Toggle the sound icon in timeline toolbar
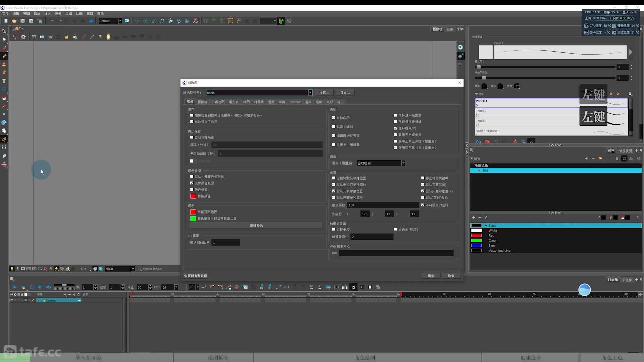The width and height of the screenshot is (644, 362). (40, 287)
